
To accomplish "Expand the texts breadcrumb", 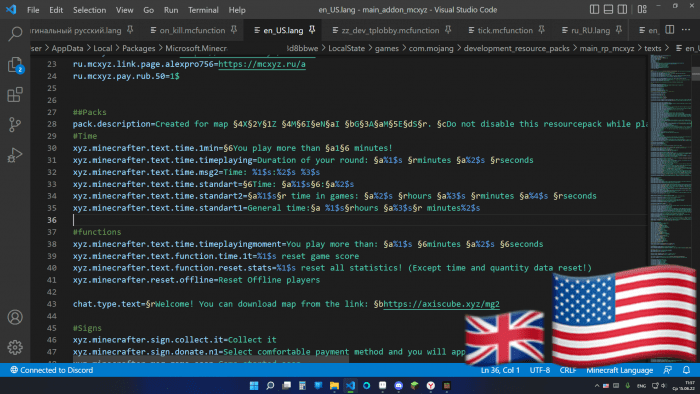I will [652, 48].
